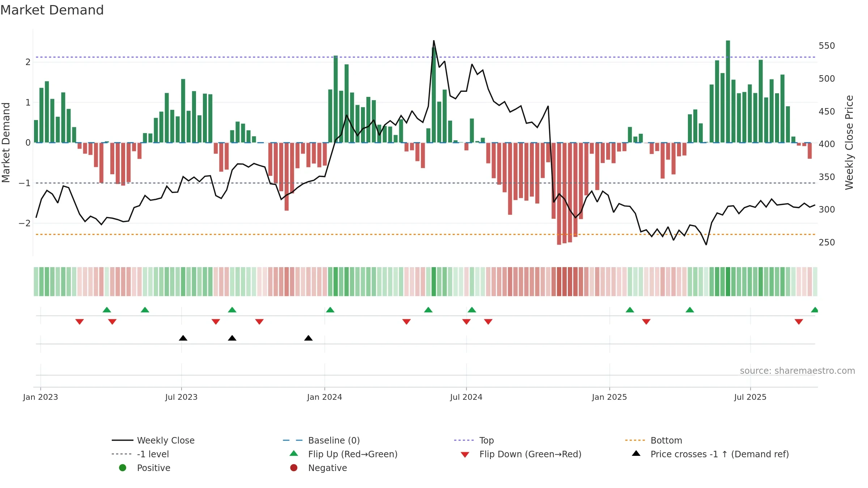Click the 450 price tick label
This screenshot has height=488, width=868.
tap(827, 112)
